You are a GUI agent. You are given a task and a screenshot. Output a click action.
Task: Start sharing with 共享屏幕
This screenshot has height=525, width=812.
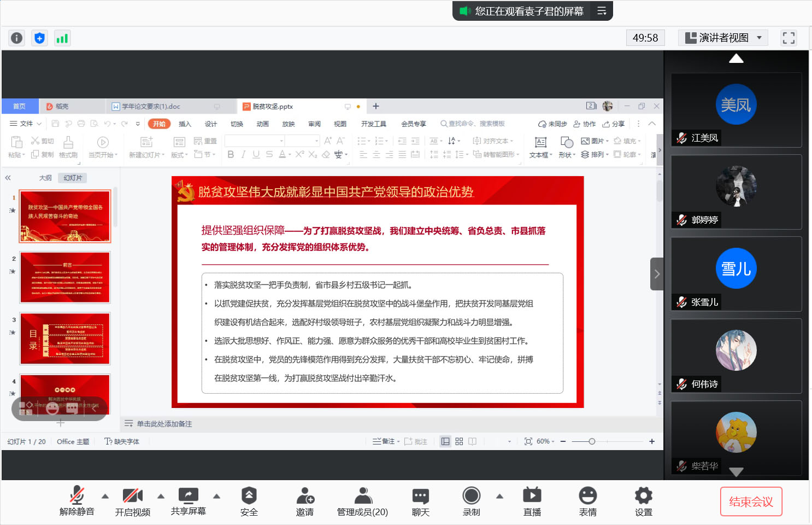(188, 501)
